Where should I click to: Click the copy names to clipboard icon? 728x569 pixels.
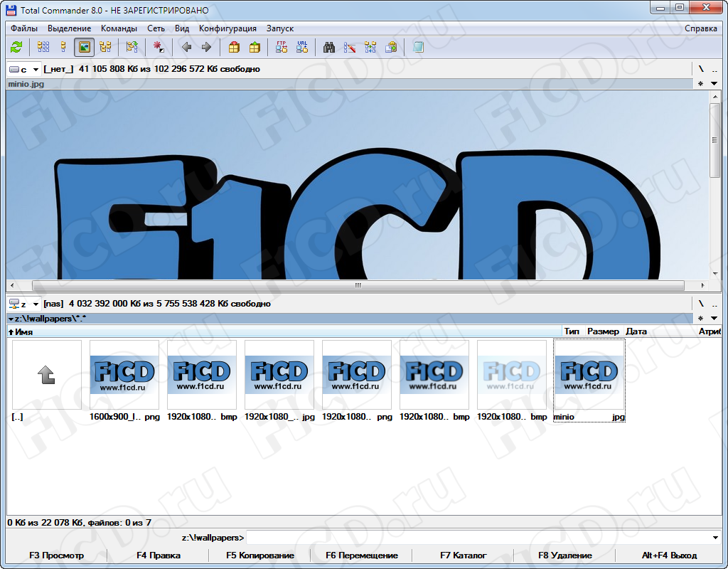pyautogui.click(x=391, y=47)
